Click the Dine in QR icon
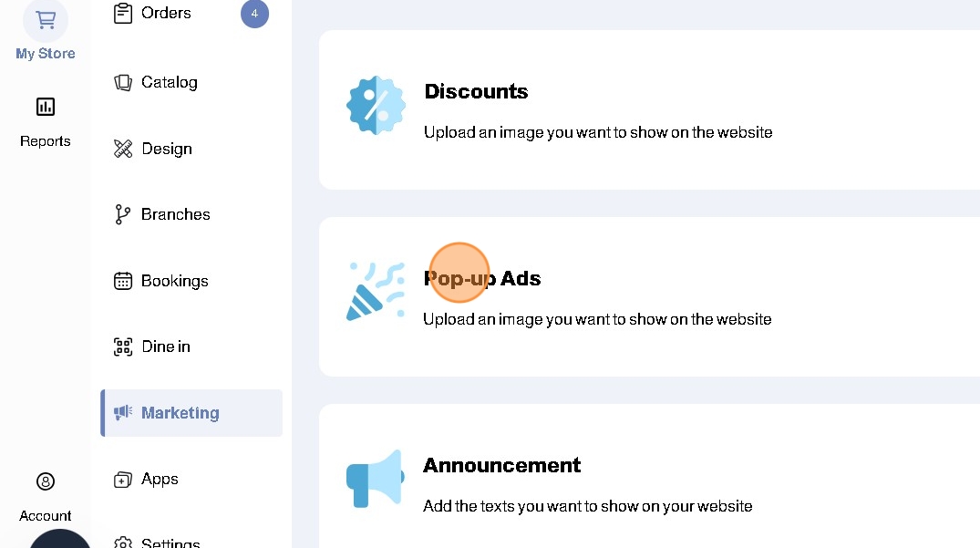The width and height of the screenshot is (980, 548). point(123,346)
